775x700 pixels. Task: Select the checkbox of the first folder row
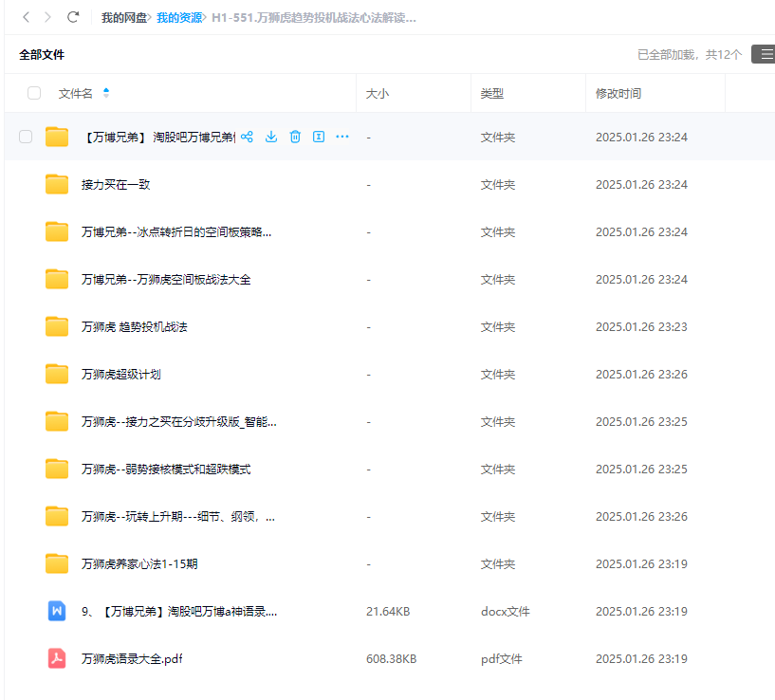pos(26,137)
